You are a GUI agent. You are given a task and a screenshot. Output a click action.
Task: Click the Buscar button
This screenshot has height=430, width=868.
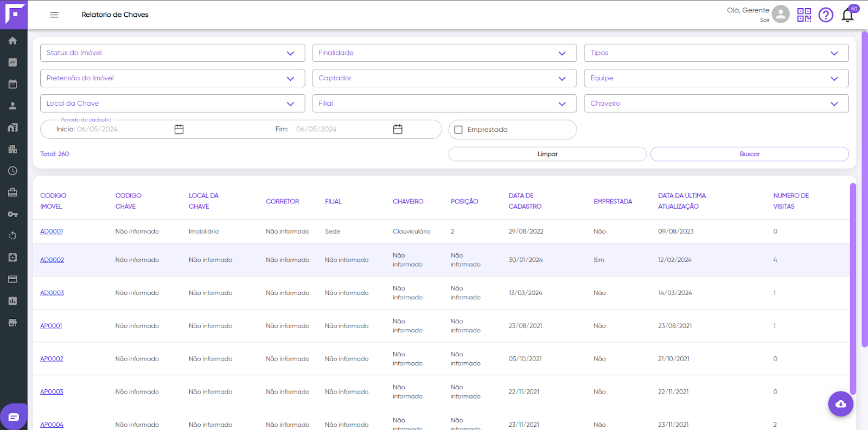(750, 154)
